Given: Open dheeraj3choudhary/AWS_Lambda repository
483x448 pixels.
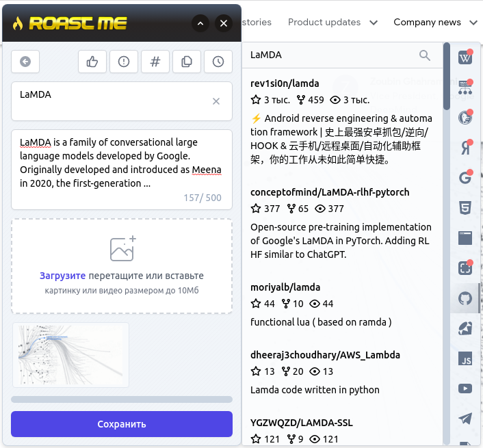Looking at the screenshot, I should [325, 355].
